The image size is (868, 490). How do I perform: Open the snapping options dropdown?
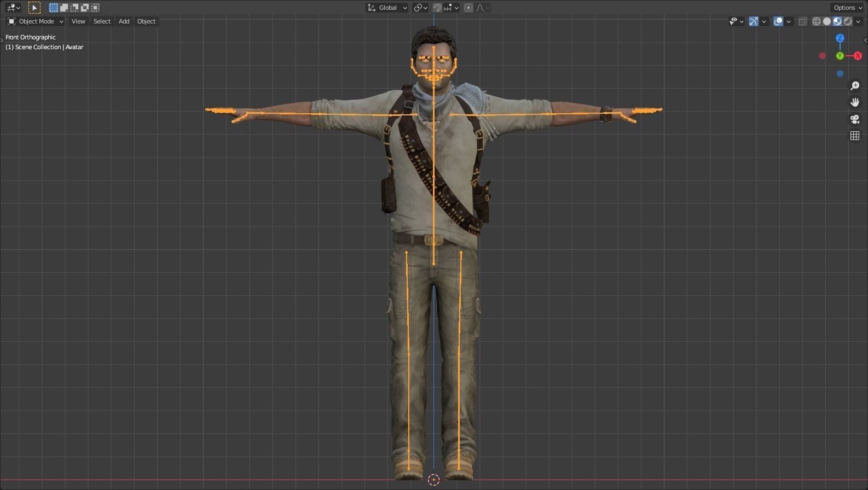452,8
